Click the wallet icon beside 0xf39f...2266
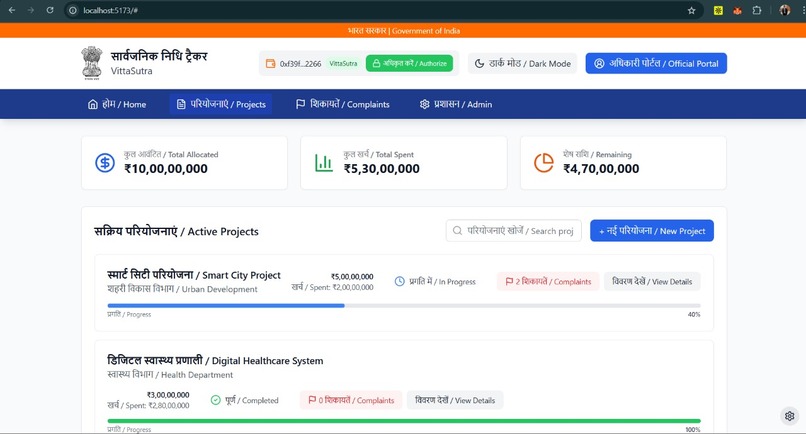The height and width of the screenshot is (434, 806). click(270, 64)
